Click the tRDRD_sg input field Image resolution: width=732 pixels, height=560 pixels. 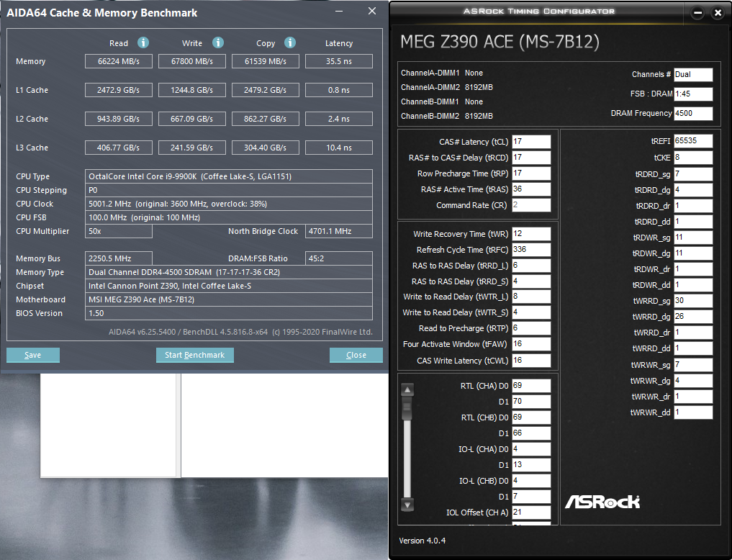point(693,174)
